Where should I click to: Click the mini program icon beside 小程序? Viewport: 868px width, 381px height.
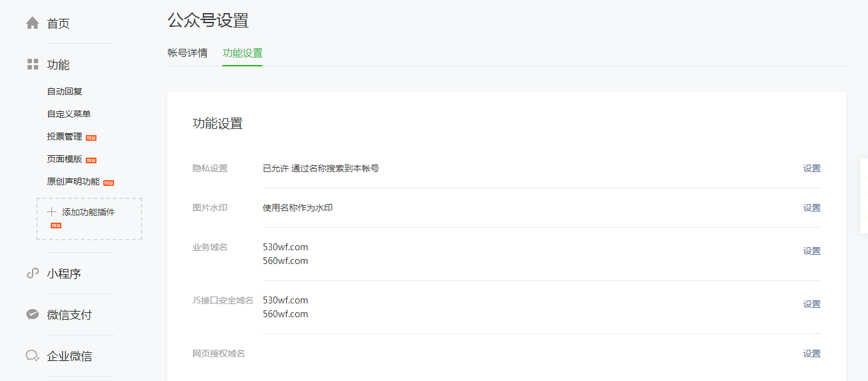pos(33,273)
